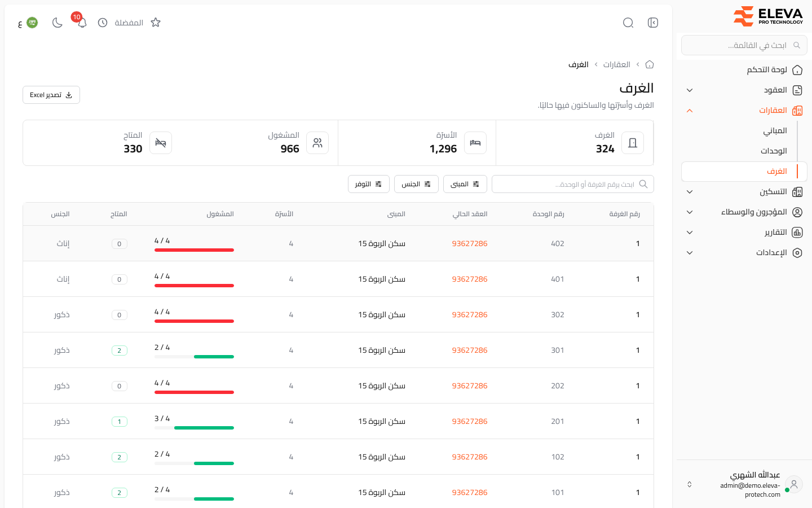
Task: Click the beds icon in stats card
Action: [475, 143]
